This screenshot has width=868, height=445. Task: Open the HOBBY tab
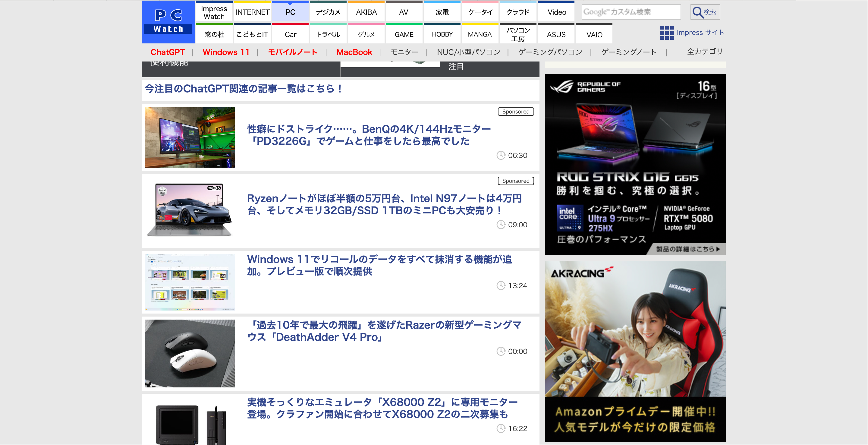[442, 34]
